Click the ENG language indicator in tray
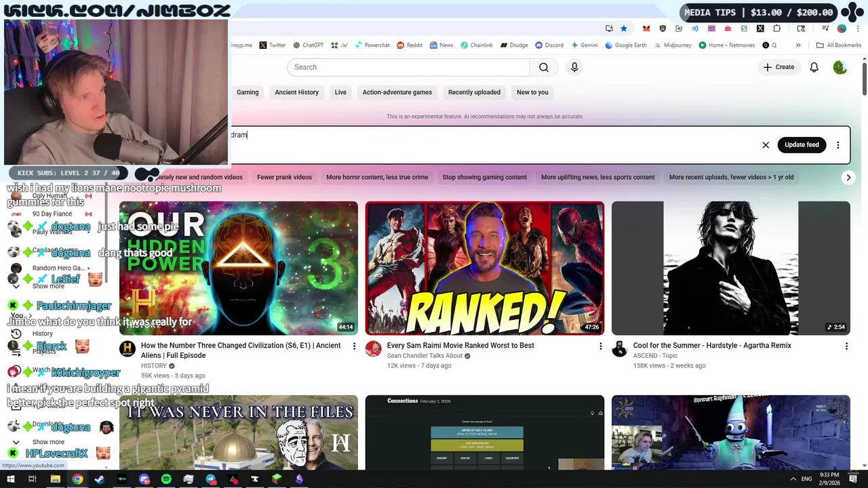Viewport: 868px width, 488px height. 806,479
